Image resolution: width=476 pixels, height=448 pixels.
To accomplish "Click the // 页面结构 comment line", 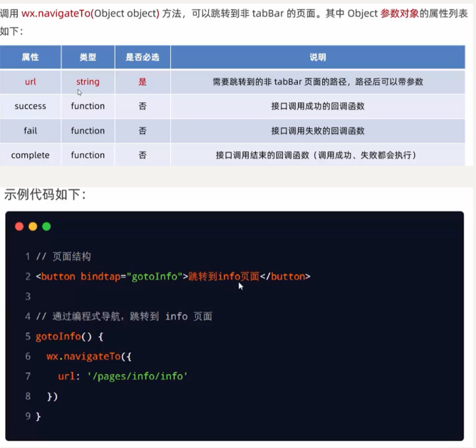I will pyautogui.click(x=63, y=256).
